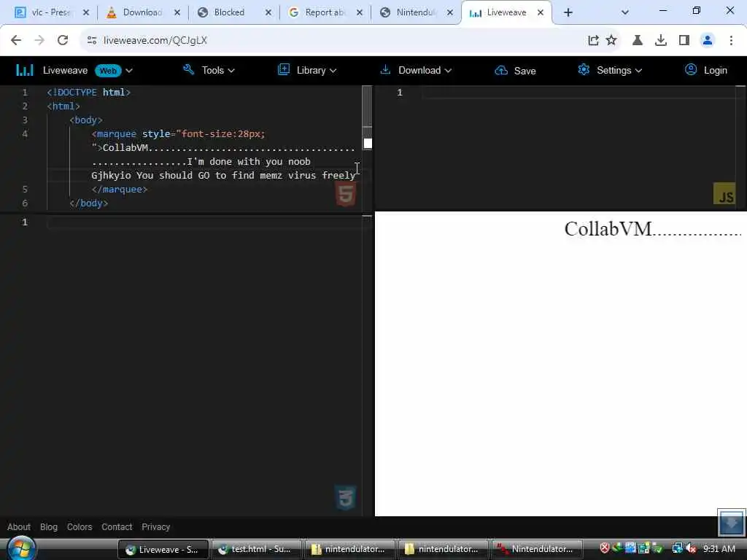Viewport: 747px width, 560px height.
Task: Click the Library plus icon
Action: point(284,69)
